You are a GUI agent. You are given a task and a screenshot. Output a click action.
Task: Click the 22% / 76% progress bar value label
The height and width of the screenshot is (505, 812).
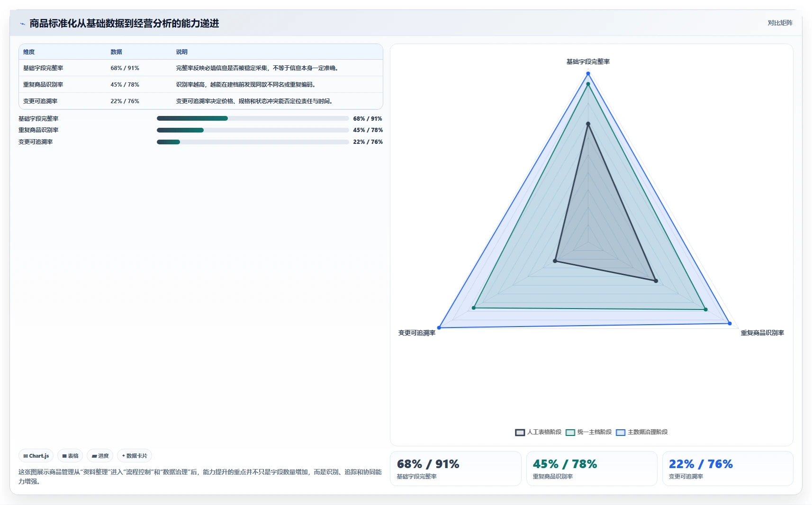click(368, 142)
